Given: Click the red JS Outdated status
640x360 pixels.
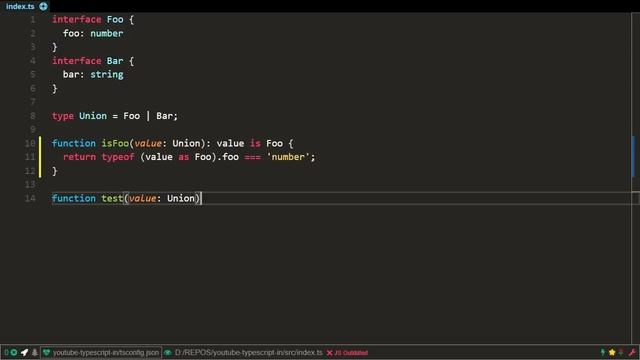Looking at the screenshot, I should [x=347, y=353].
